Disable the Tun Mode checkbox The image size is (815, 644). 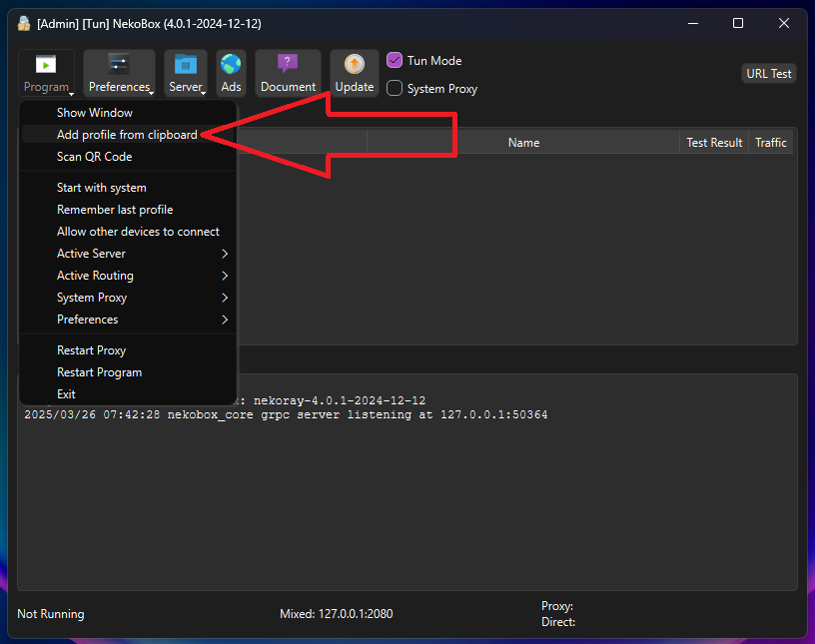395,60
